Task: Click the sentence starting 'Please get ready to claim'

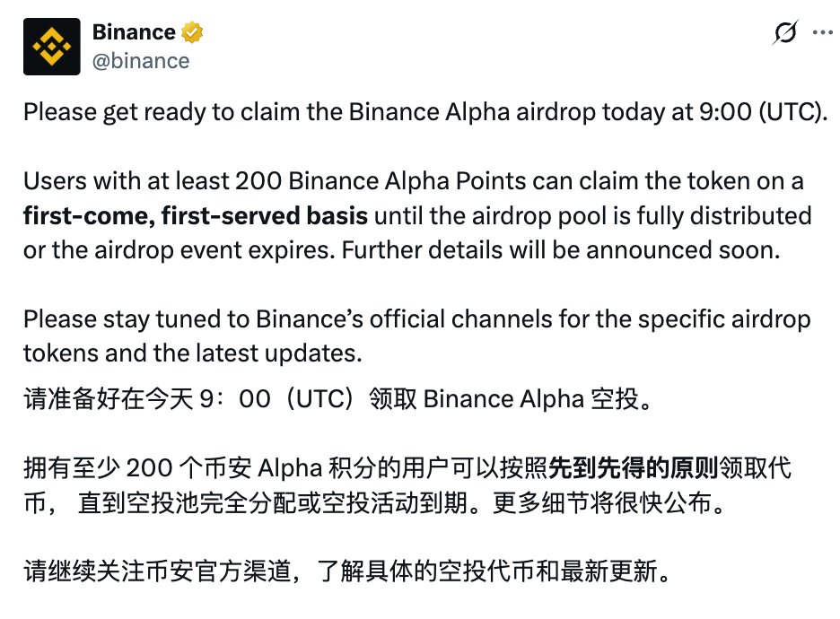Action: 426,112
